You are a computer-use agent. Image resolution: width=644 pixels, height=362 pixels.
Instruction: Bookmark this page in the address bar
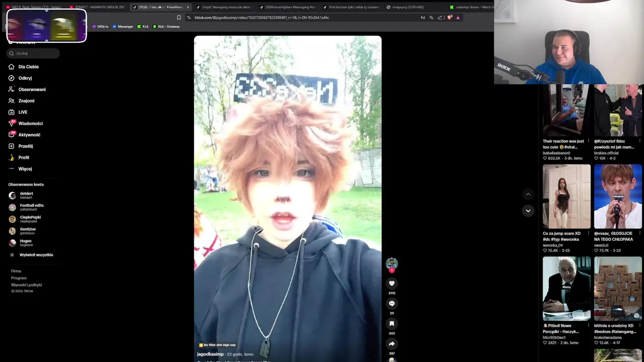[179, 18]
